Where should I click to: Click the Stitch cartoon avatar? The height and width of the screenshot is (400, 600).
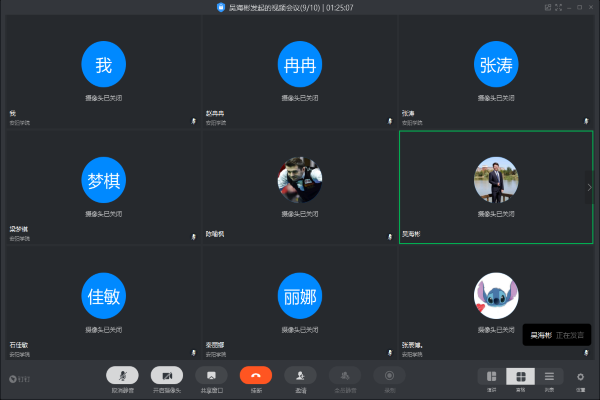(496, 295)
